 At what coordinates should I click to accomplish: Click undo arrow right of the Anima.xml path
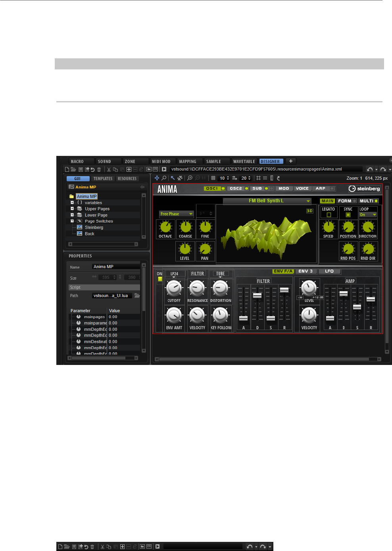tap(370, 169)
